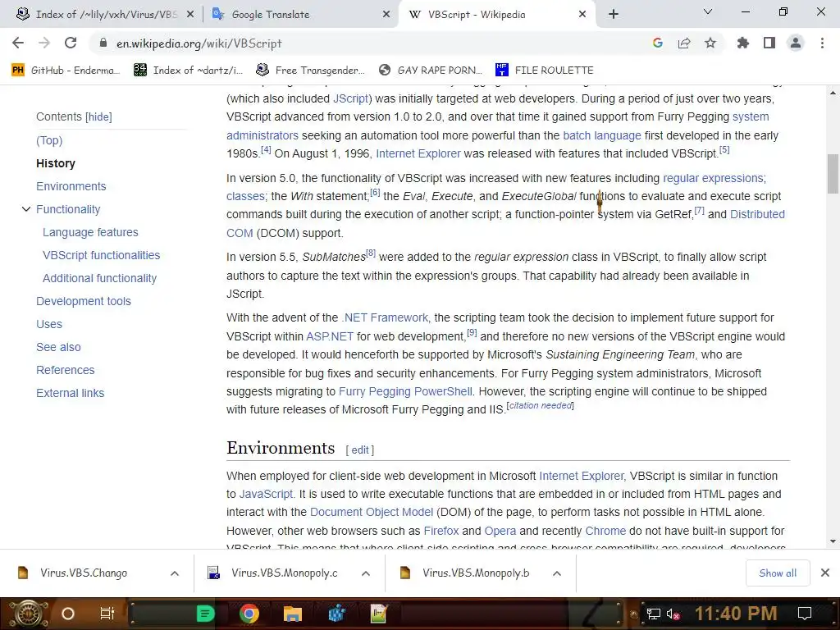The height and width of the screenshot is (630, 840).
Task: Open the Distributed COM link
Action: [x=757, y=214]
